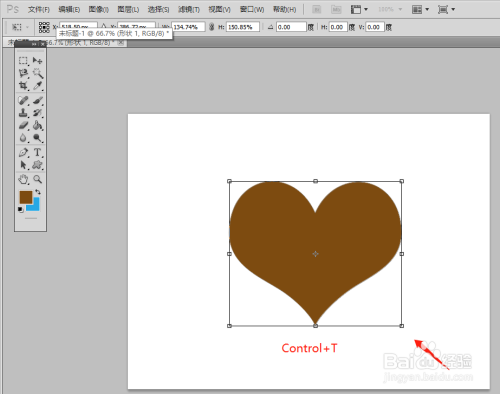Click the top-center transform handle

[315, 181]
